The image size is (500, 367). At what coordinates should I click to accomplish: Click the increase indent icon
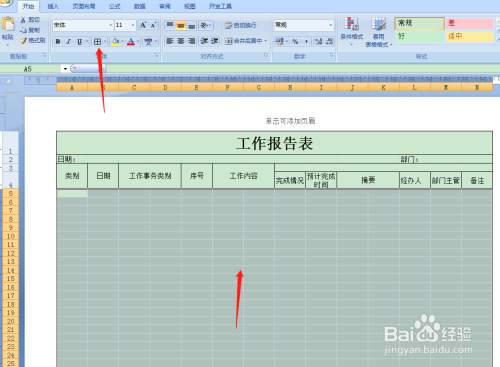point(215,41)
